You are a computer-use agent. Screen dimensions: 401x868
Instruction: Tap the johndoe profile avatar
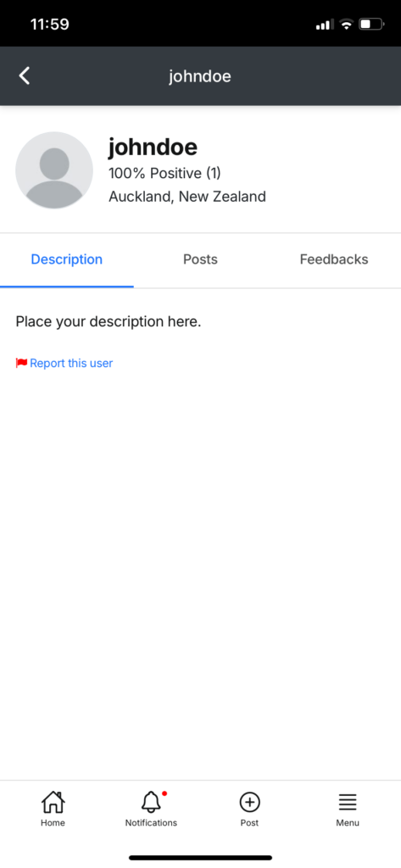click(54, 170)
